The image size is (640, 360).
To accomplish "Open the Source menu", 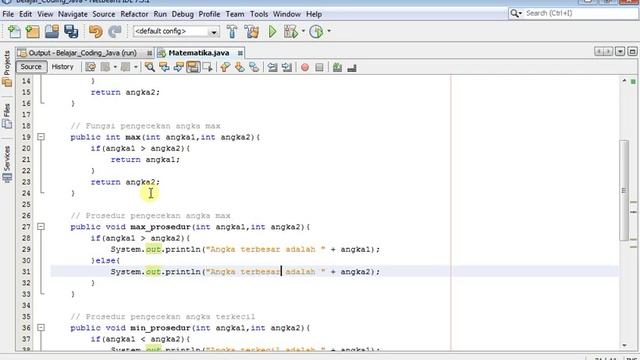I will pos(104,14).
